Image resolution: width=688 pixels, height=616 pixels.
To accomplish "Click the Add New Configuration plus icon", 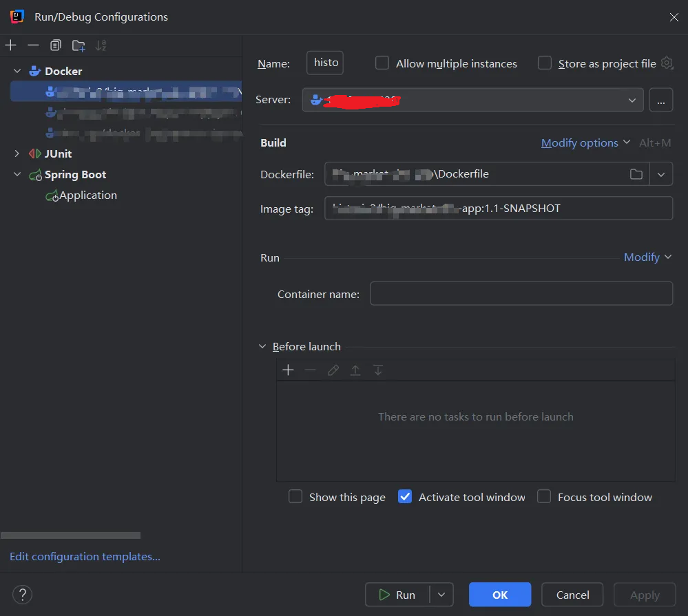I will point(11,45).
